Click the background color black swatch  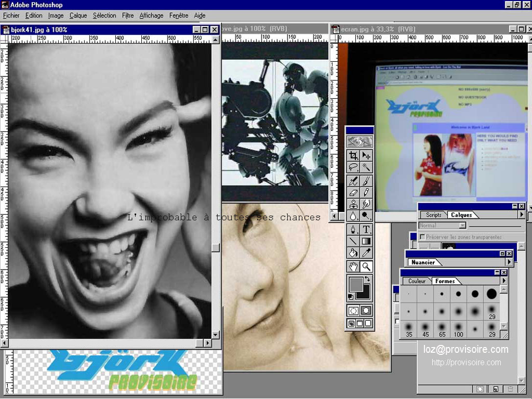coord(365,295)
